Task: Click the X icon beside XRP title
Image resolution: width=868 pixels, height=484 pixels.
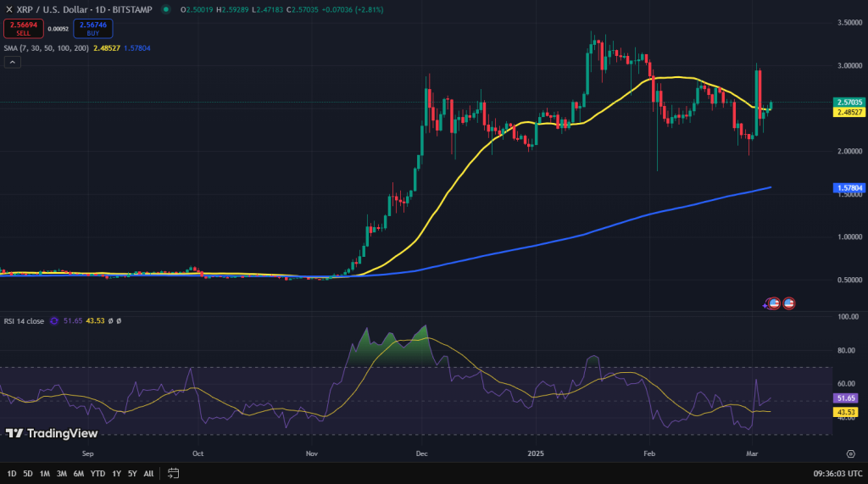Action: pyautogui.click(x=8, y=9)
